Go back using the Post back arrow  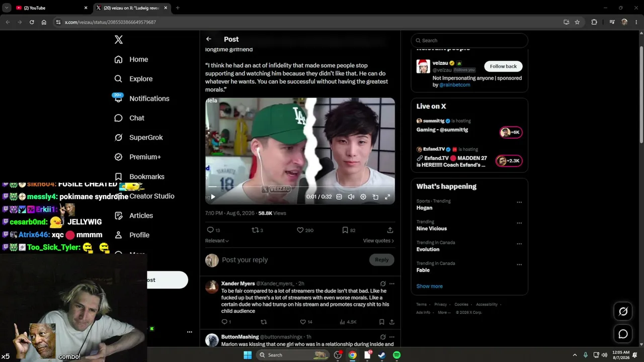click(x=209, y=39)
